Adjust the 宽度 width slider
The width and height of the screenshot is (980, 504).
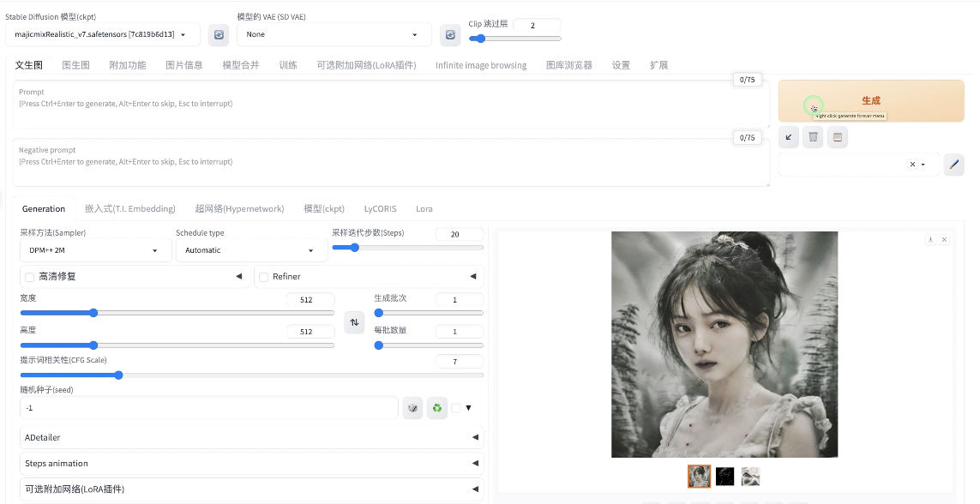(177, 313)
